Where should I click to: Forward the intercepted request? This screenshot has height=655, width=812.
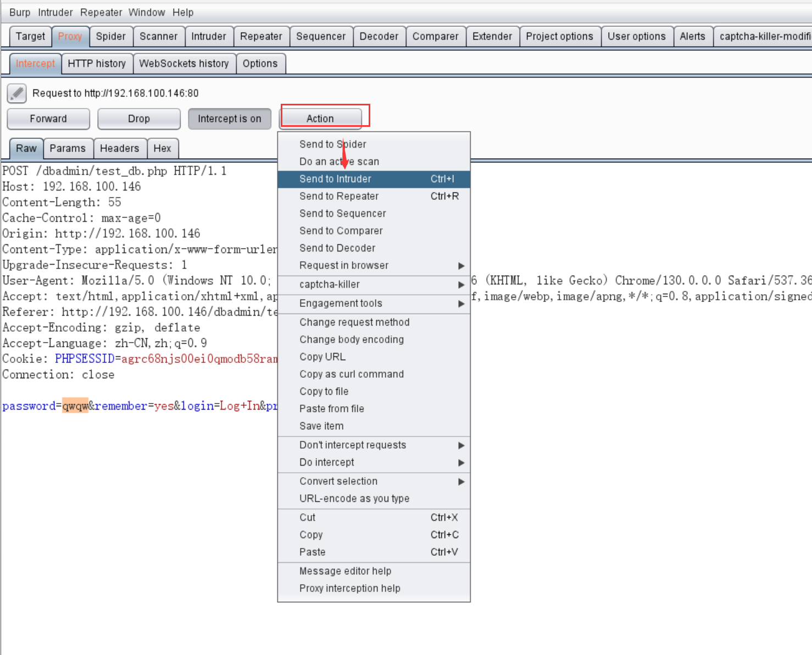point(48,119)
